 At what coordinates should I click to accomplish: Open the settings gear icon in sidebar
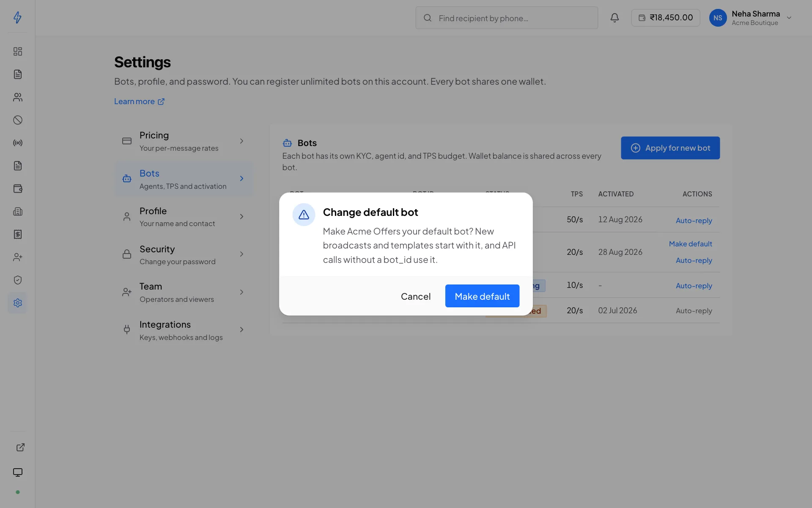click(x=17, y=303)
